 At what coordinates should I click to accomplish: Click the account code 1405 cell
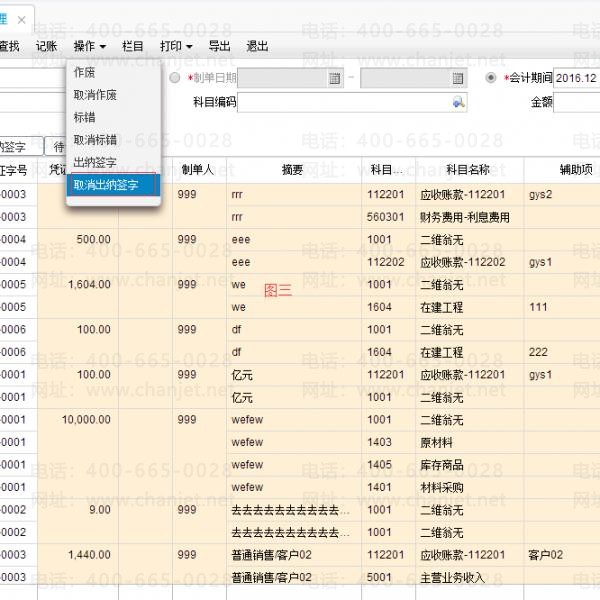coord(388,465)
